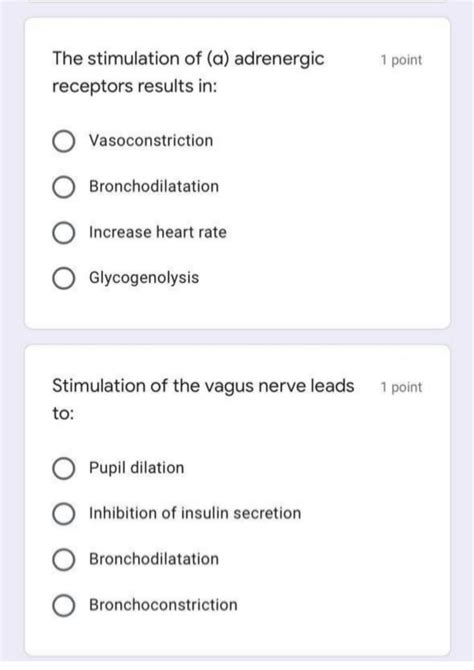The image size is (474, 670).
Task: Click the Bronchoconstriction option label text
Action: [163, 605]
